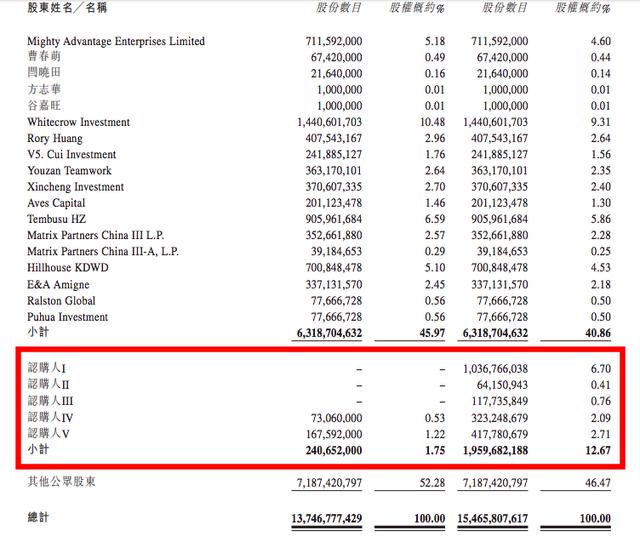Select the Xincheng Investment name
This screenshot has height=542, width=640.
pyautogui.click(x=76, y=187)
